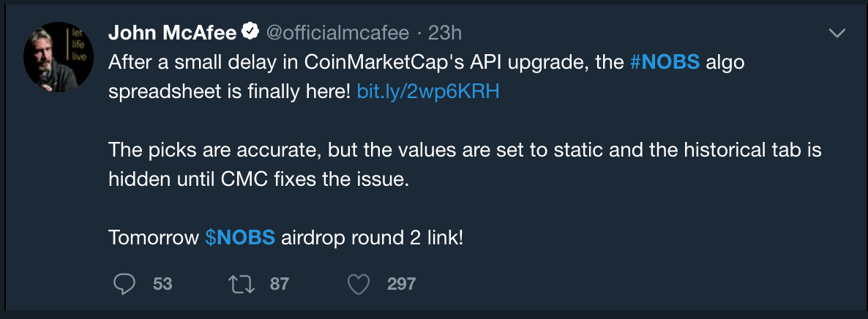Retweet this post using the retweet arrows icon
Screen dimensions: 868x319
tap(242, 284)
